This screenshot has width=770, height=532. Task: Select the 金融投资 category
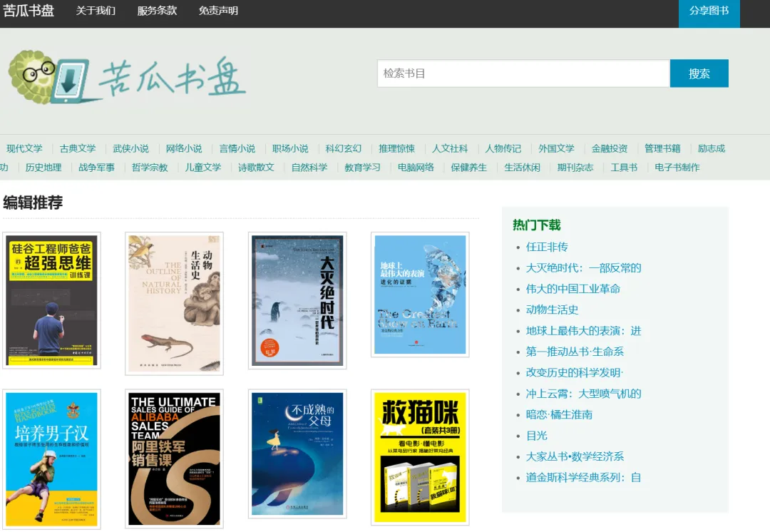610,148
